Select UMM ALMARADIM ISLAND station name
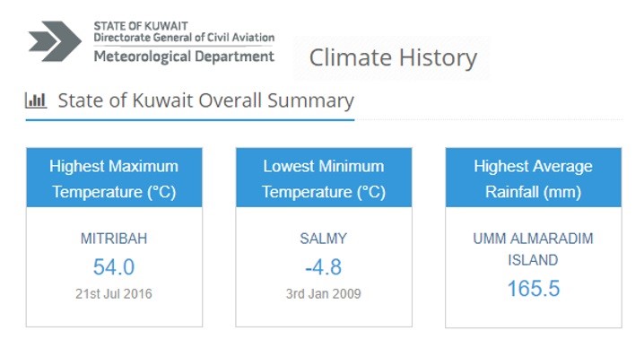The image size is (644, 348). coord(533,249)
